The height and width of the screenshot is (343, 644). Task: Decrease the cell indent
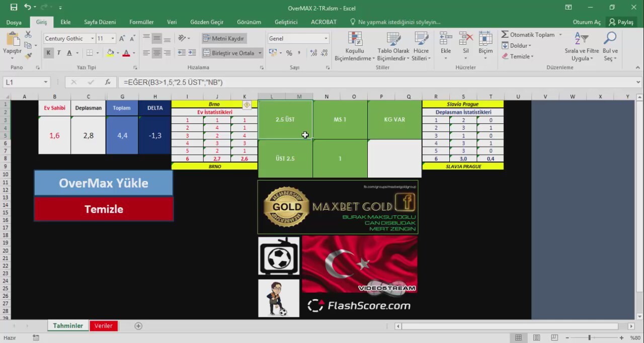182,53
